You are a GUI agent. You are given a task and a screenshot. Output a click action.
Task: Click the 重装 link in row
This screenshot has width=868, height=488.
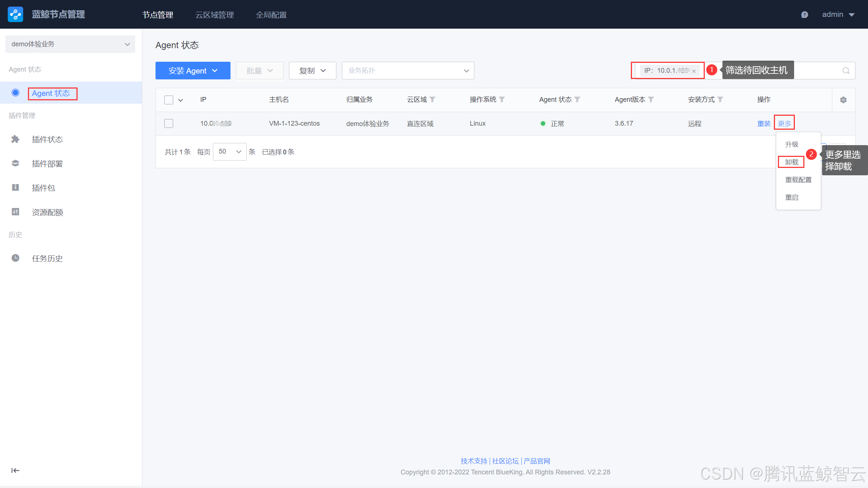(x=764, y=124)
